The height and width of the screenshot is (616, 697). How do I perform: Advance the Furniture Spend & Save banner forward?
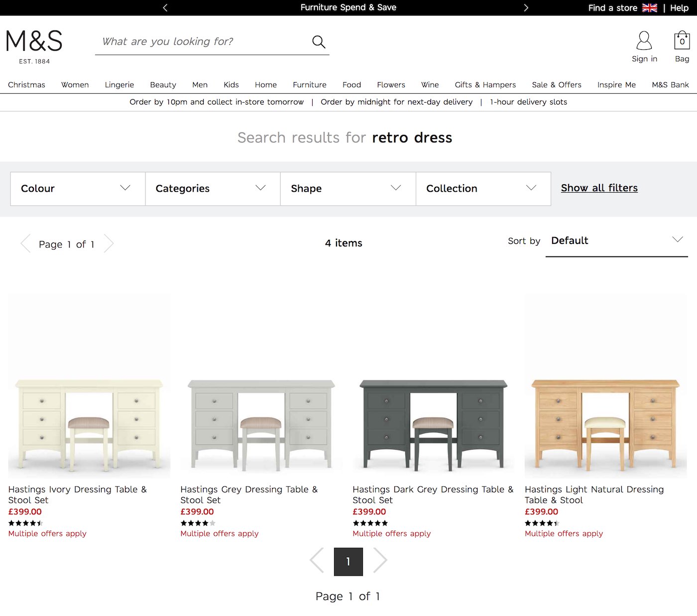coord(526,7)
